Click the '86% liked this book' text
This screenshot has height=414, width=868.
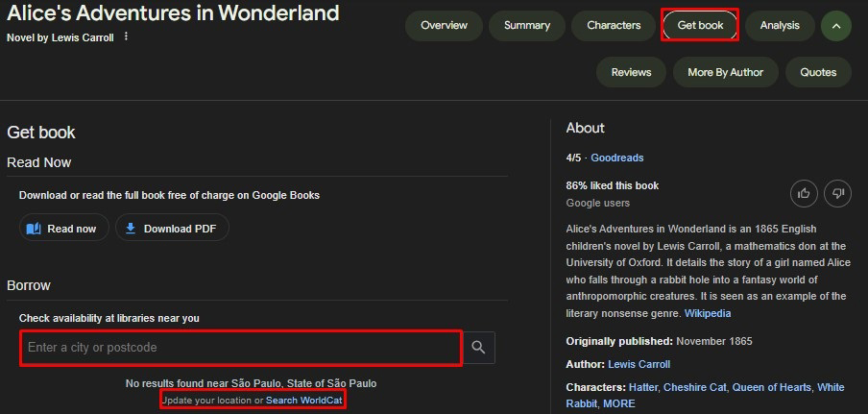(613, 185)
